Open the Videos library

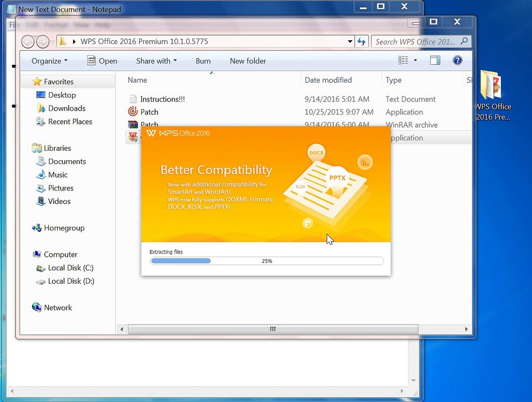pos(59,201)
